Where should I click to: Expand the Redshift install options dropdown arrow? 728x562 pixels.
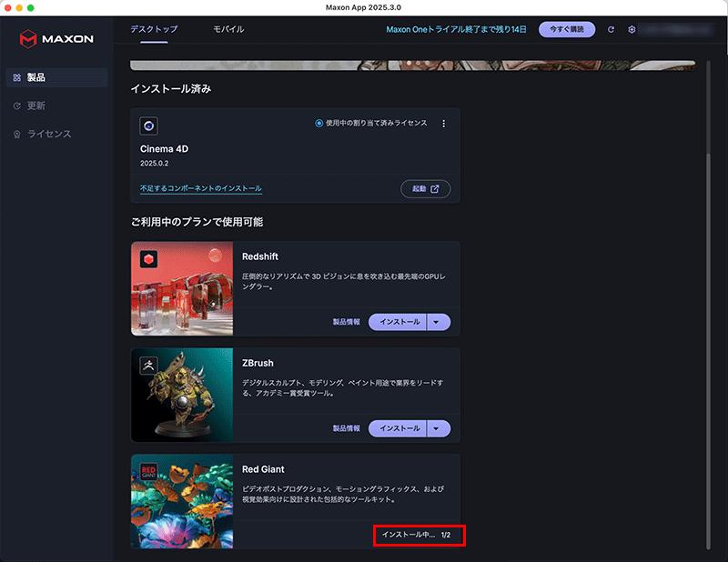tap(439, 321)
